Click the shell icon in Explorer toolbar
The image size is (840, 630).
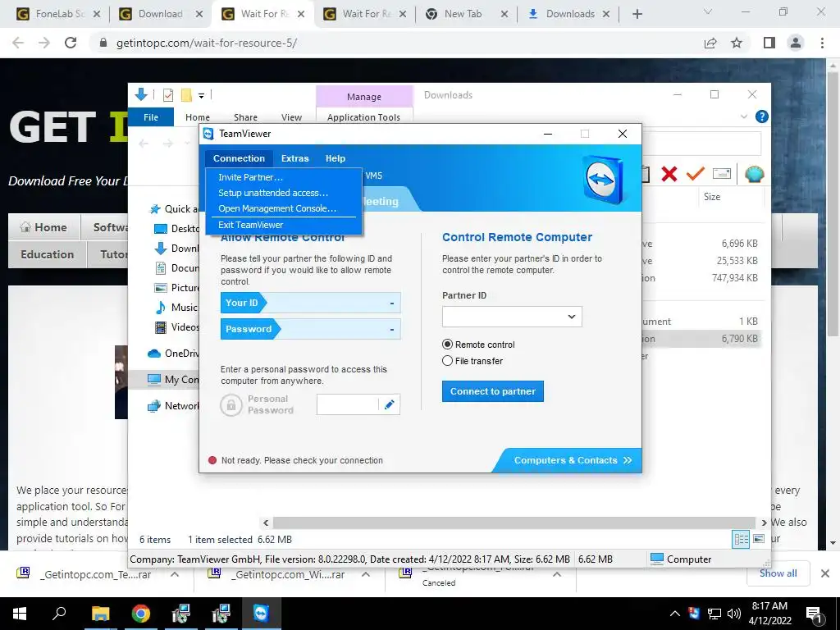tap(755, 174)
